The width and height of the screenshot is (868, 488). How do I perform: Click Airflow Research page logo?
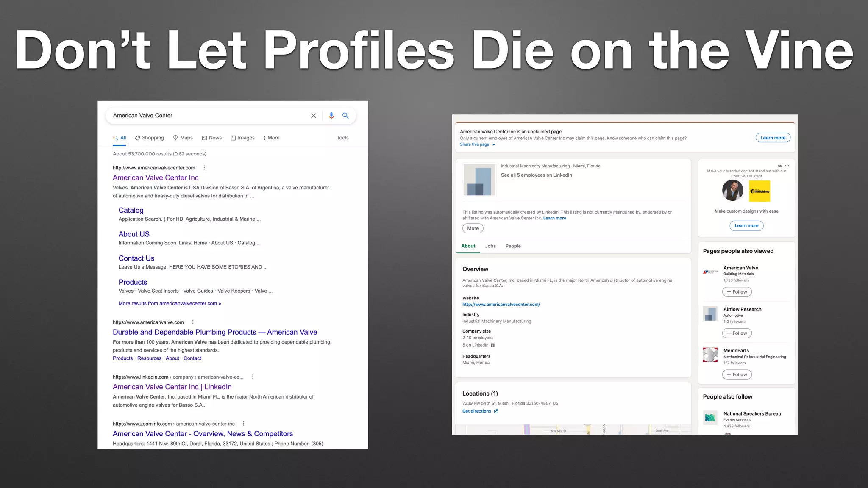click(x=710, y=313)
